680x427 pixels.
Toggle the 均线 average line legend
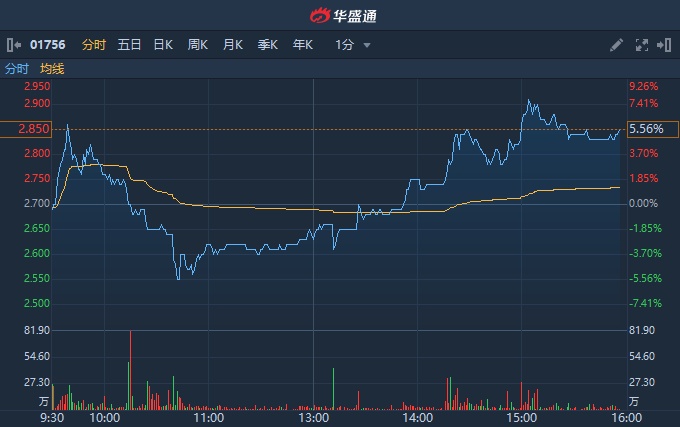pos(52,69)
